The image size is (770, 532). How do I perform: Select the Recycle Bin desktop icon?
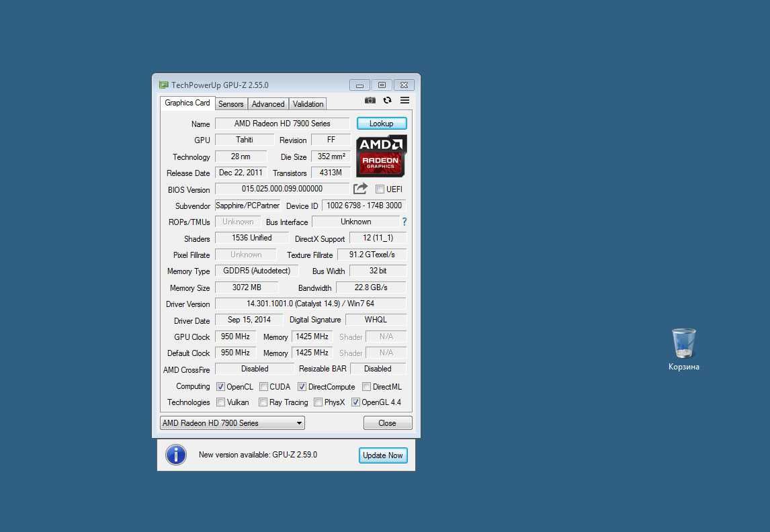pos(683,349)
